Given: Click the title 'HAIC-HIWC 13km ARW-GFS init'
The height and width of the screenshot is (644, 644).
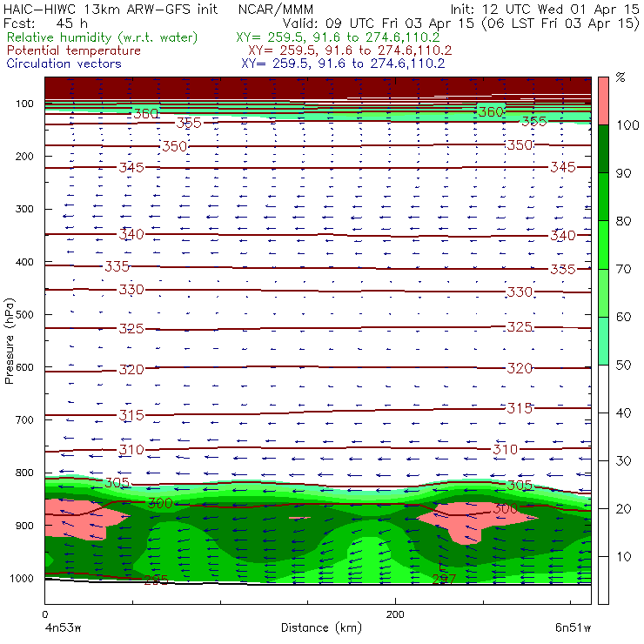Looking at the screenshot, I should [111, 9].
